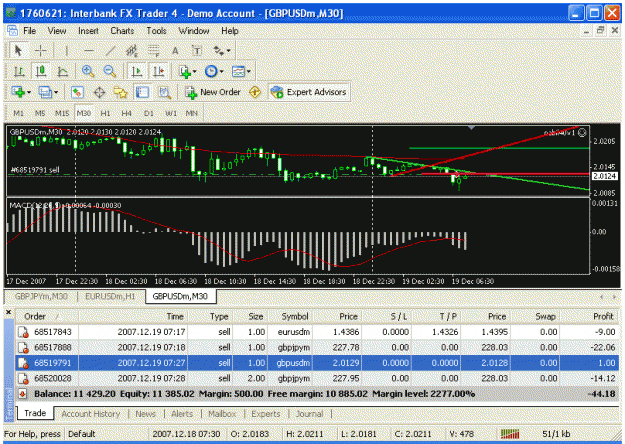Open the View menu

pyautogui.click(x=57, y=31)
